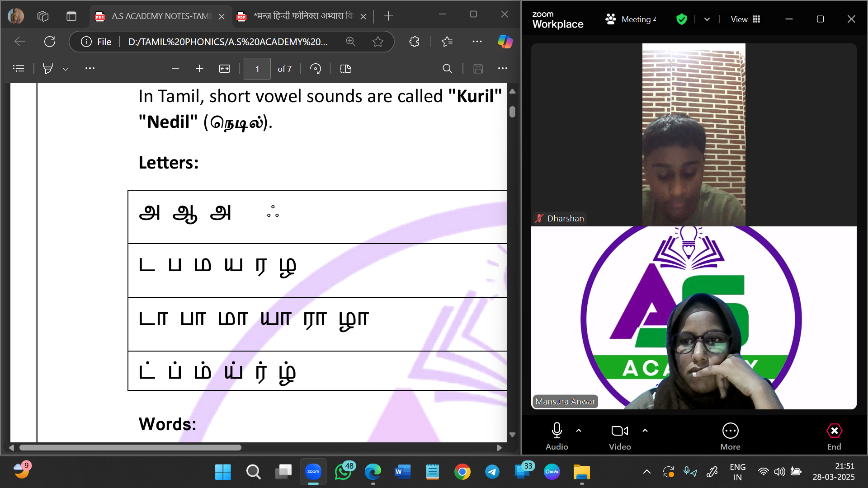Open the page view settings icon
This screenshot has height=488, width=868.
click(x=345, y=69)
